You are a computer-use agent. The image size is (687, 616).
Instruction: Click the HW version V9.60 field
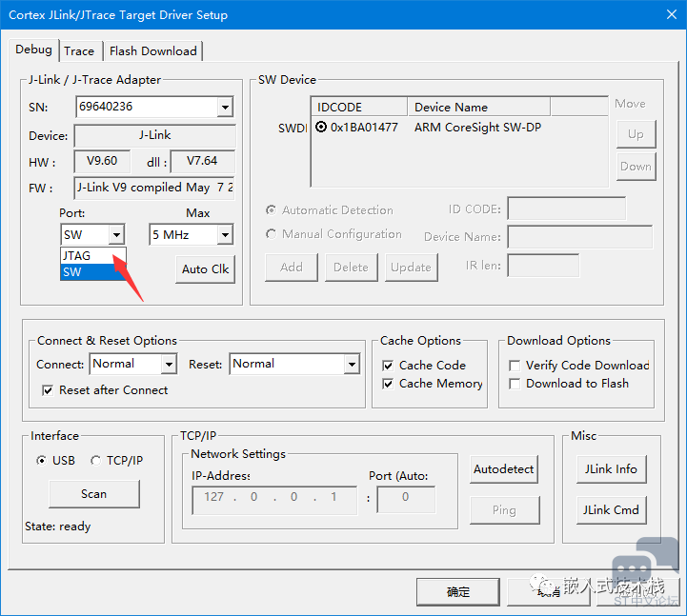tap(102, 161)
